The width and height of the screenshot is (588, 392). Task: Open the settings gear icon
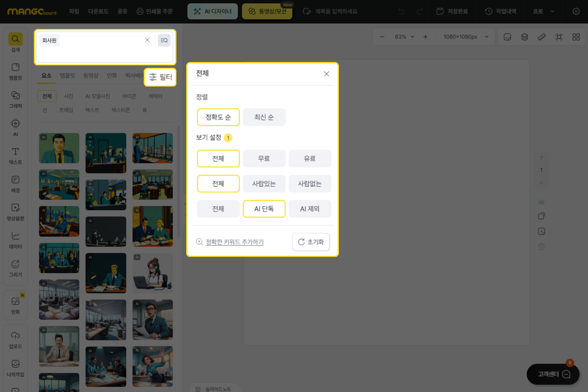pyautogui.click(x=576, y=11)
